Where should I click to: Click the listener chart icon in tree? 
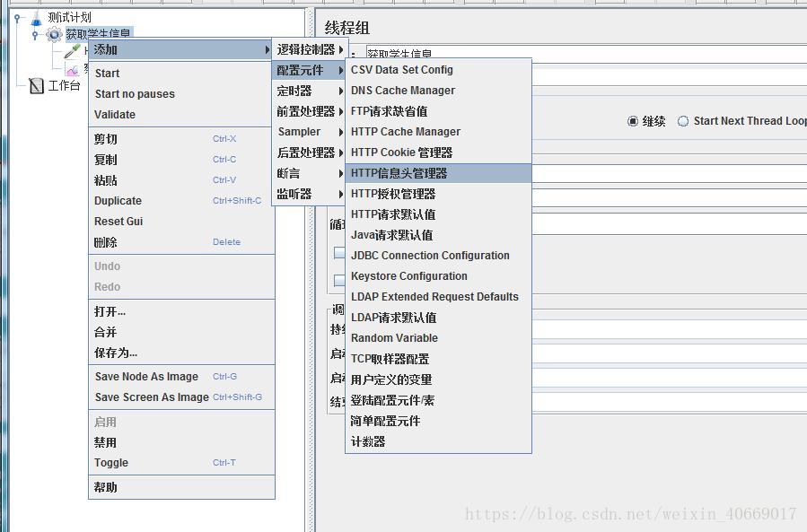click(x=73, y=69)
